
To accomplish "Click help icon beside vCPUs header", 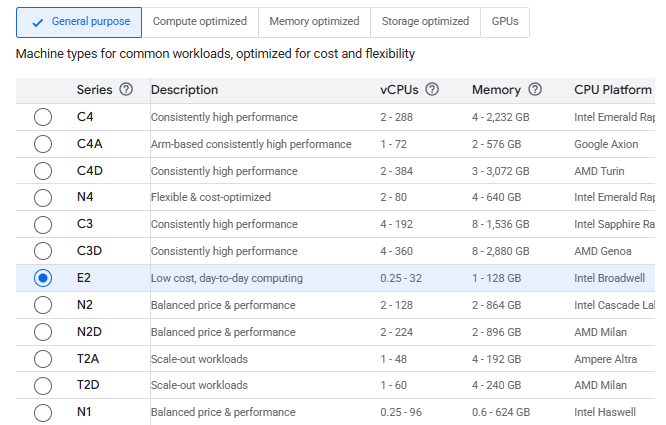I will 432,90.
